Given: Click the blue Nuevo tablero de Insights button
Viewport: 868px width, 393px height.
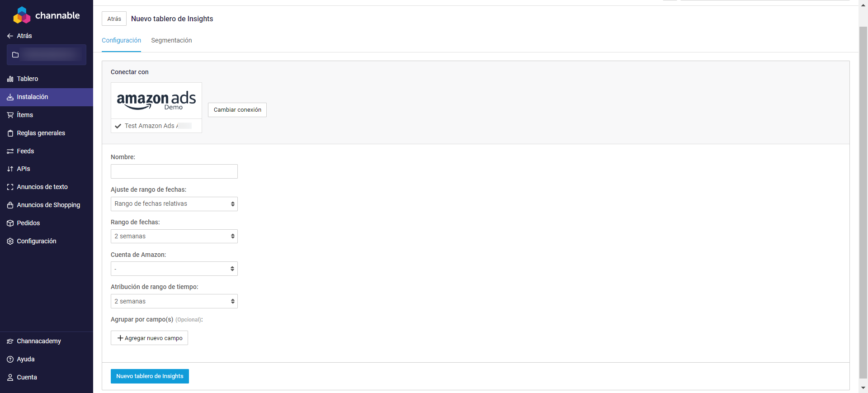Looking at the screenshot, I should 150,376.
